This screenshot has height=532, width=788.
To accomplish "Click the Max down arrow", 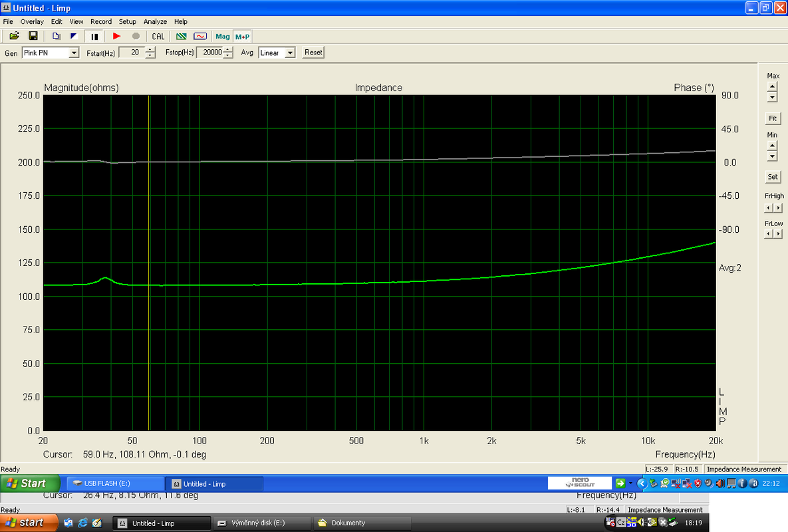I will (773, 96).
